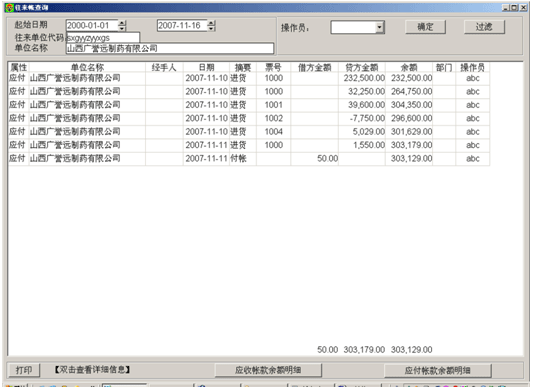The image size is (534, 389).
Task: Sort by 日期 column header
Action: click(x=206, y=67)
